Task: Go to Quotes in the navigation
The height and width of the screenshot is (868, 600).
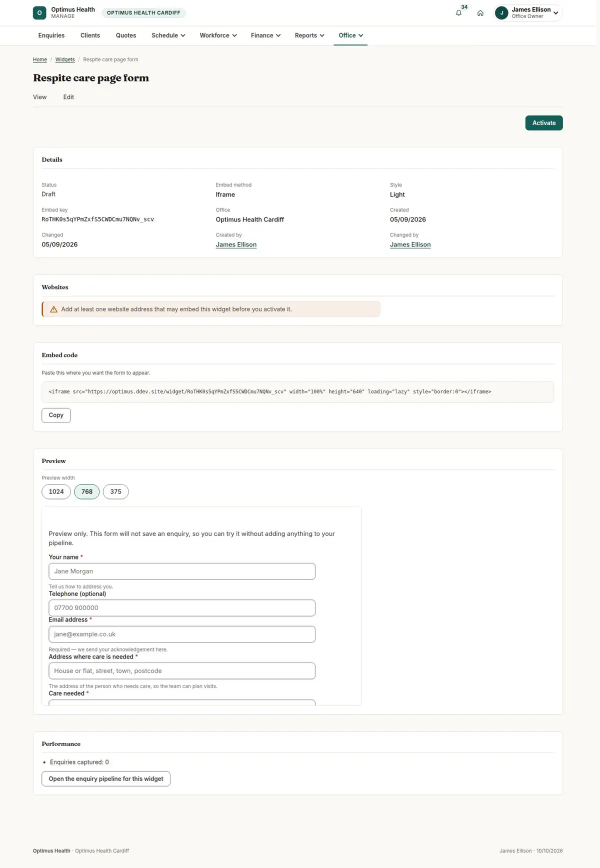Action: tap(126, 35)
